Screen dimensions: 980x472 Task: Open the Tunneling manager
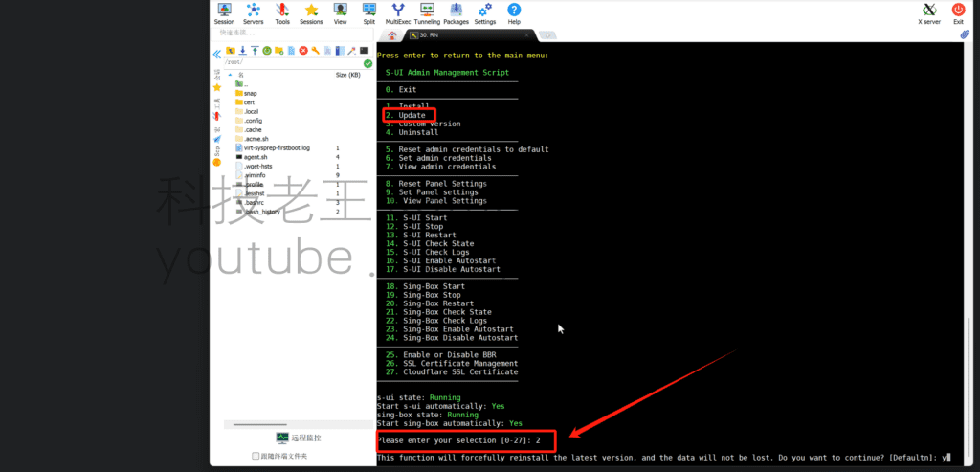pos(427,12)
